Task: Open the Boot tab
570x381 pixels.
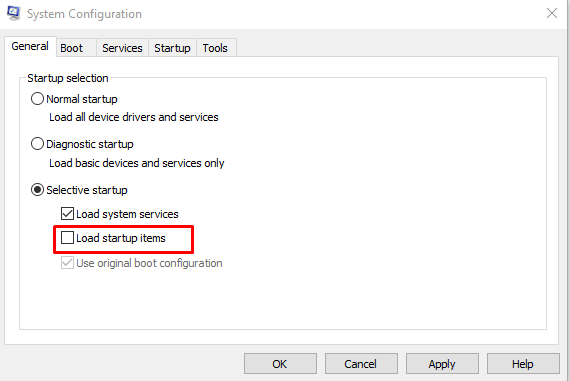Action: pos(72,48)
